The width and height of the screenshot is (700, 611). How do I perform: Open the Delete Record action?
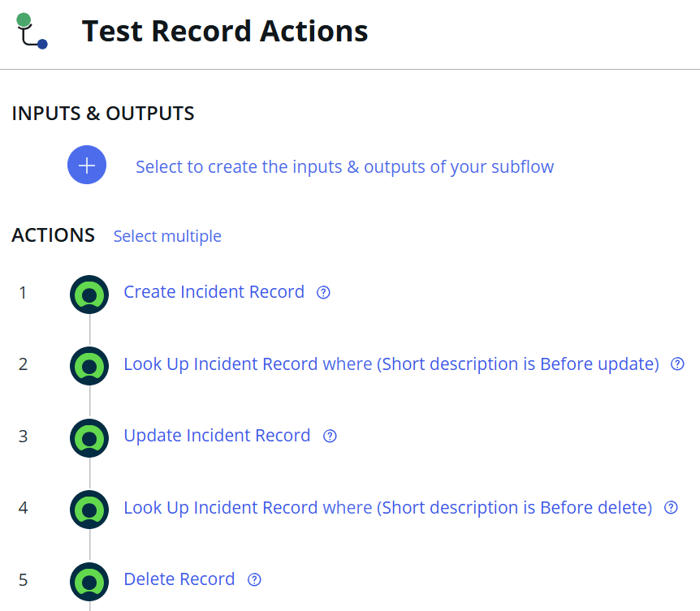point(179,579)
